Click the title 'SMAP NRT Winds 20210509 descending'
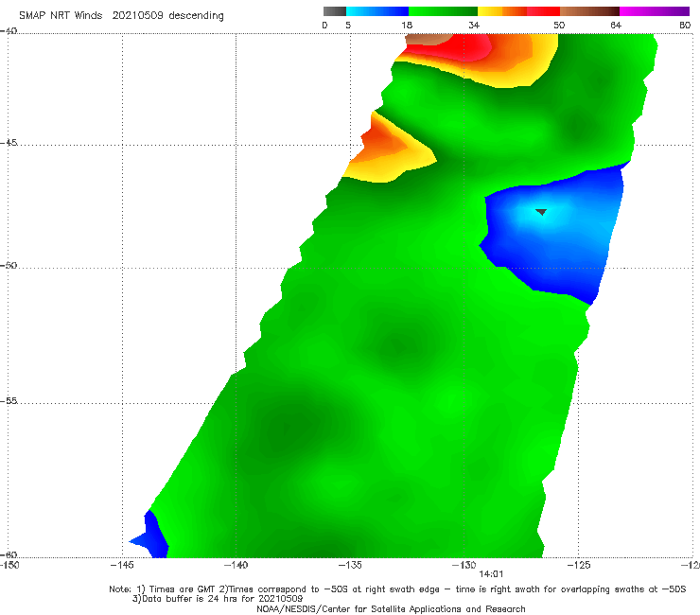 121,15
